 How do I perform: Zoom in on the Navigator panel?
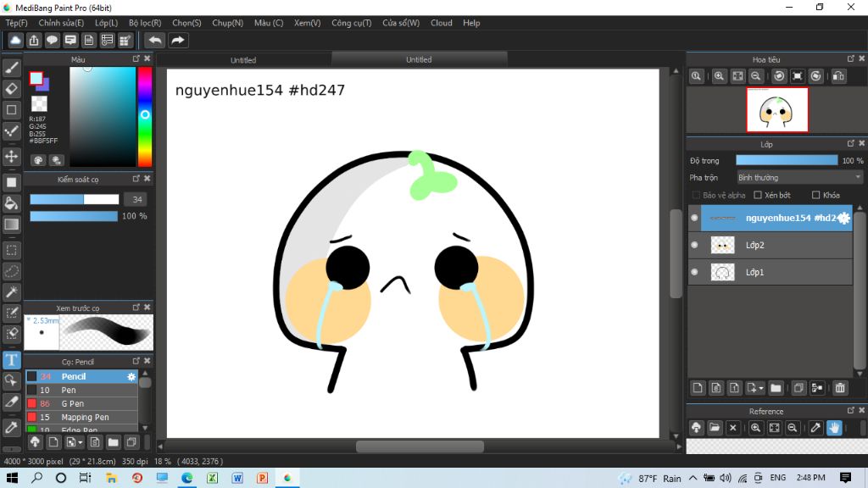click(x=719, y=76)
